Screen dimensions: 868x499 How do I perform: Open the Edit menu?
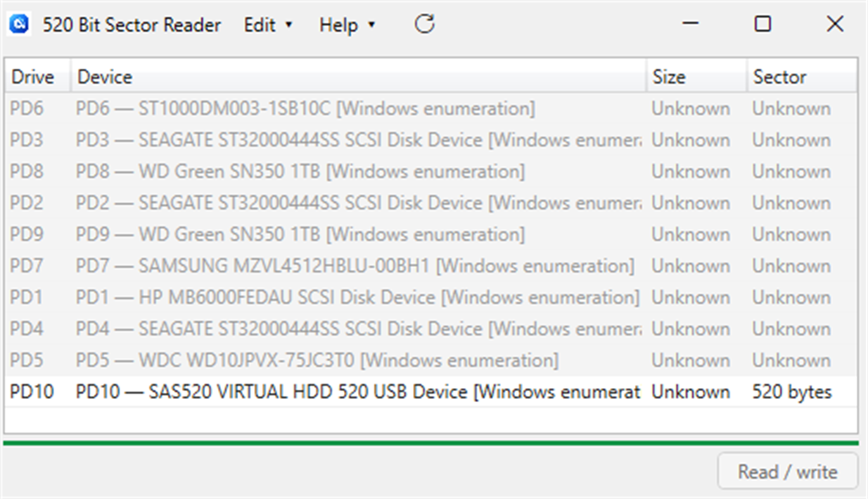(x=268, y=25)
